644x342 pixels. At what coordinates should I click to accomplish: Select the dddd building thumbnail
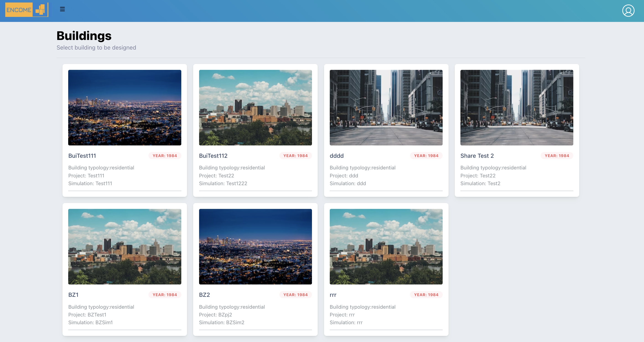[x=386, y=108]
